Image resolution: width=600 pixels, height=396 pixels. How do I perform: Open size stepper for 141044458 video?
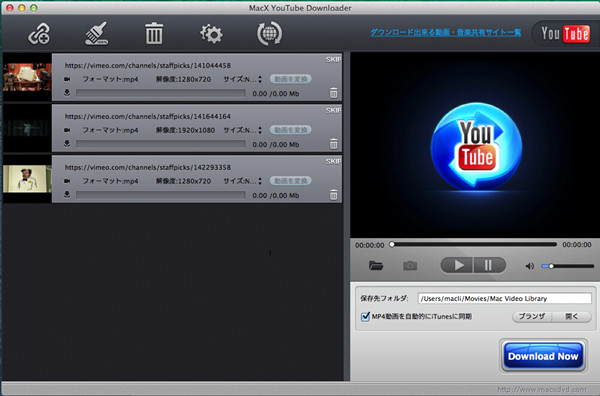pos(260,79)
